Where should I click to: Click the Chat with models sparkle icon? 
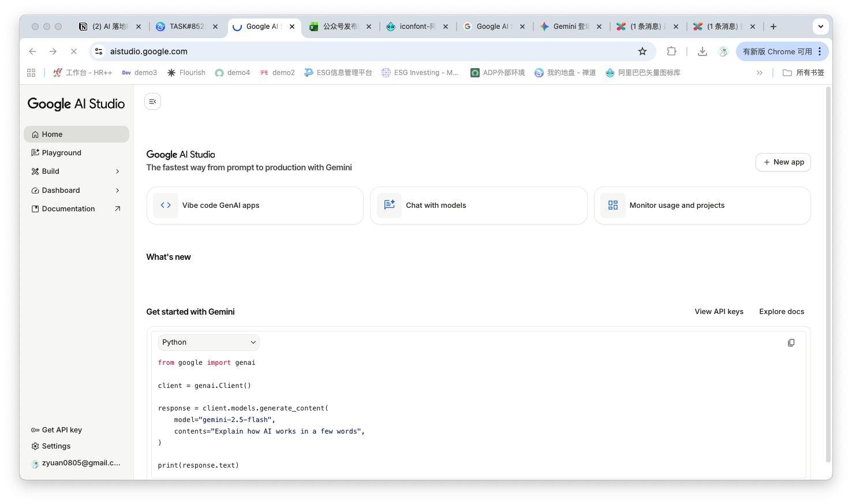click(390, 206)
